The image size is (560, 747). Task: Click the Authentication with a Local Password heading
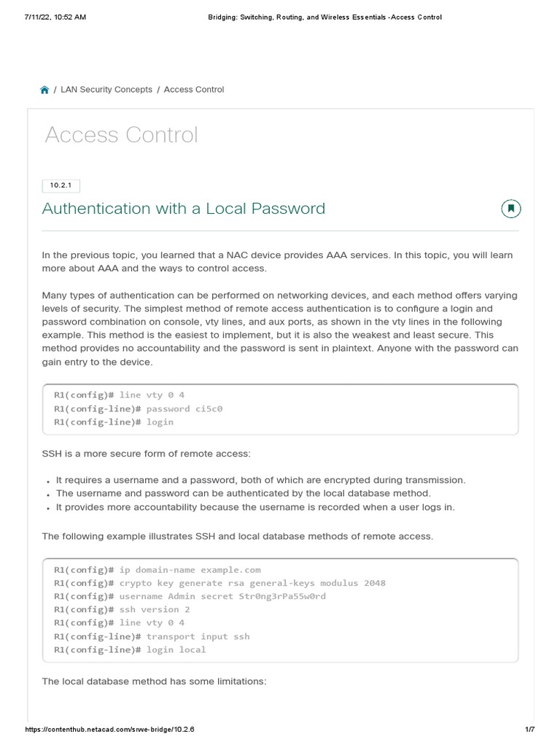click(x=184, y=209)
